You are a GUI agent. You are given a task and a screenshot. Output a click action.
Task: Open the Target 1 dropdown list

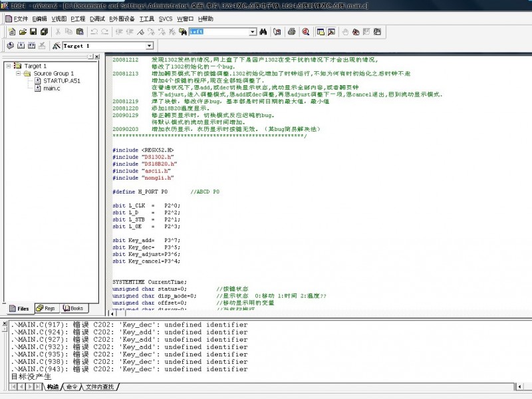pos(149,46)
